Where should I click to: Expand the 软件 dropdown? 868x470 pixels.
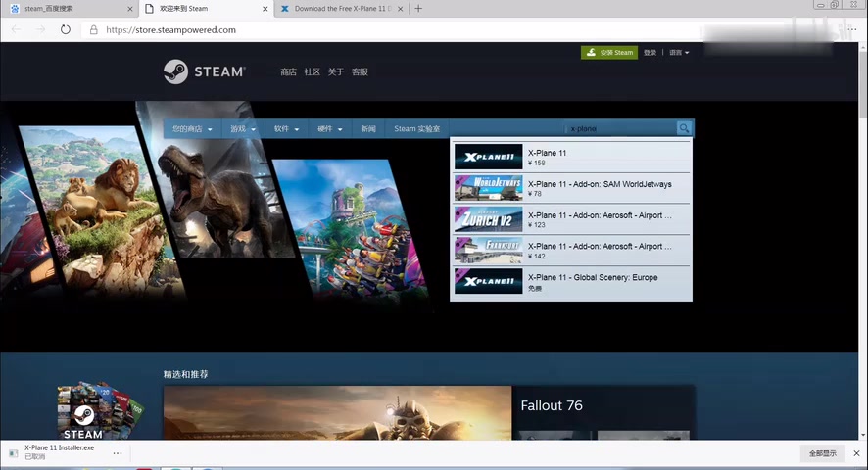click(x=286, y=128)
